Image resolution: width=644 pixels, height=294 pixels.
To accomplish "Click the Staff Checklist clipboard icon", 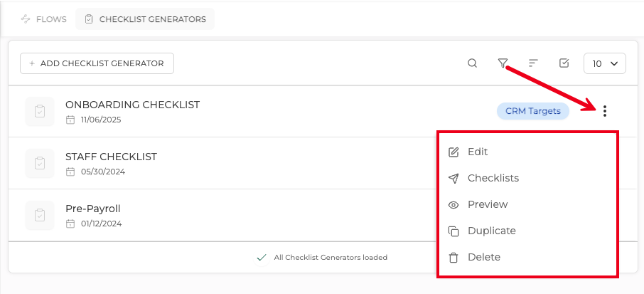I will click(40, 163).
